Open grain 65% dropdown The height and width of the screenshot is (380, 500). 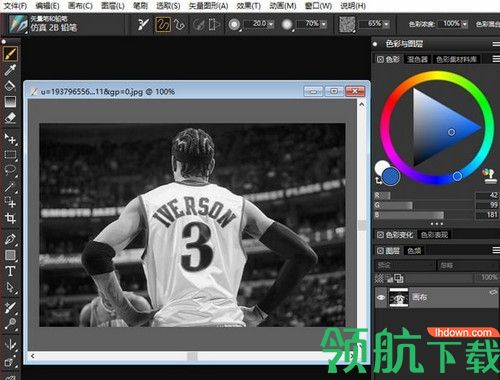[x=386, y=24]
